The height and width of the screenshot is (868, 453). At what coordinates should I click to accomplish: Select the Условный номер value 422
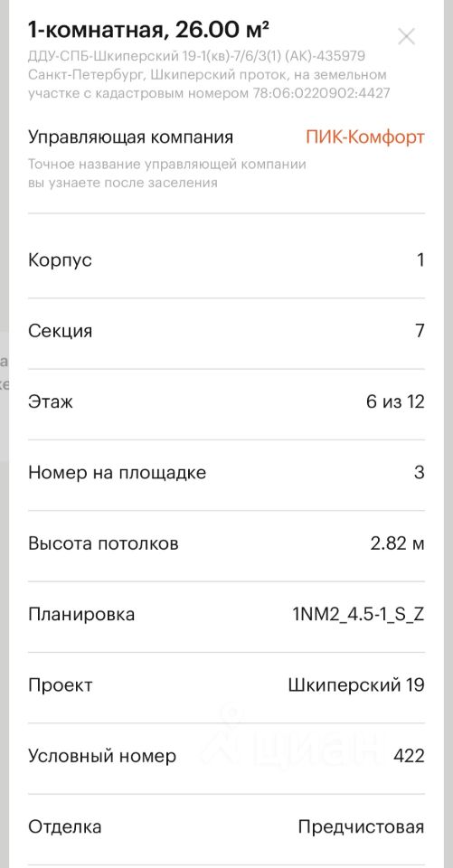410,756
